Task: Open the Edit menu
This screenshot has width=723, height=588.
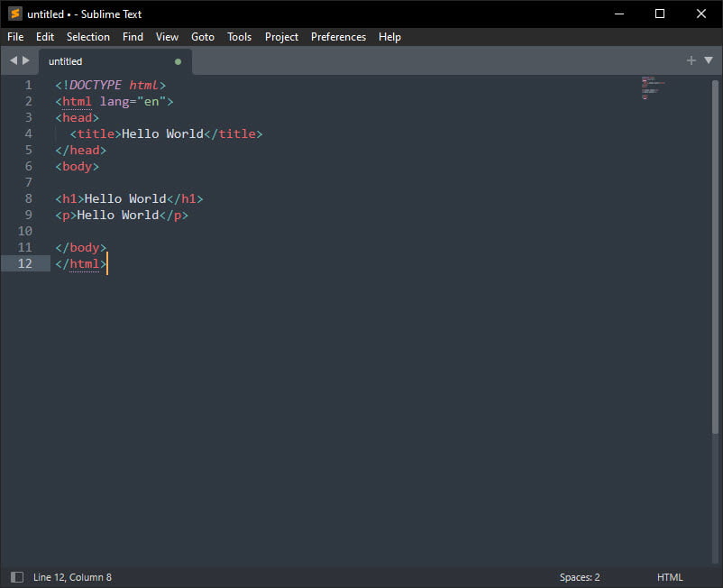Action: (x=45, y=37)
